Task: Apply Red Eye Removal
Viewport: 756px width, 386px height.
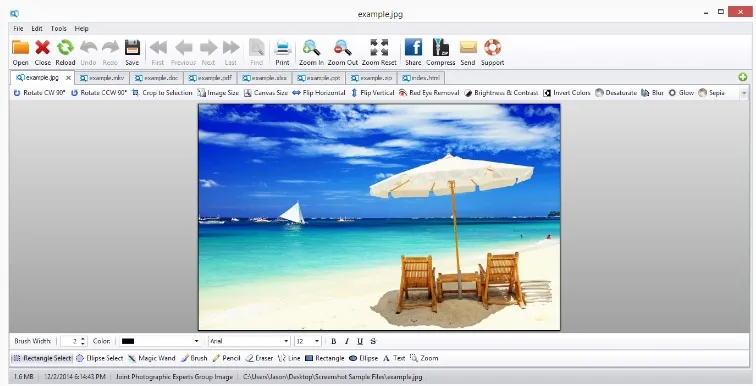Action: click(429, 93)
